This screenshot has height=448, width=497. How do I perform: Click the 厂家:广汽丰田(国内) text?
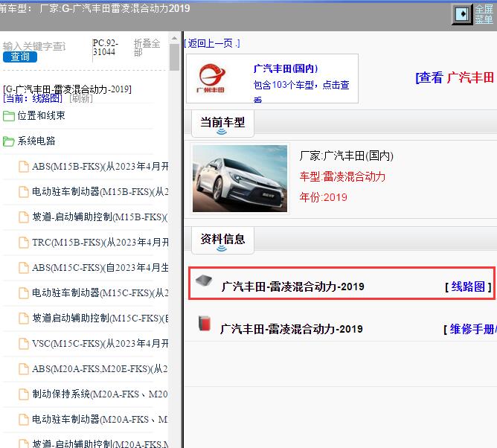pos(347,156)
